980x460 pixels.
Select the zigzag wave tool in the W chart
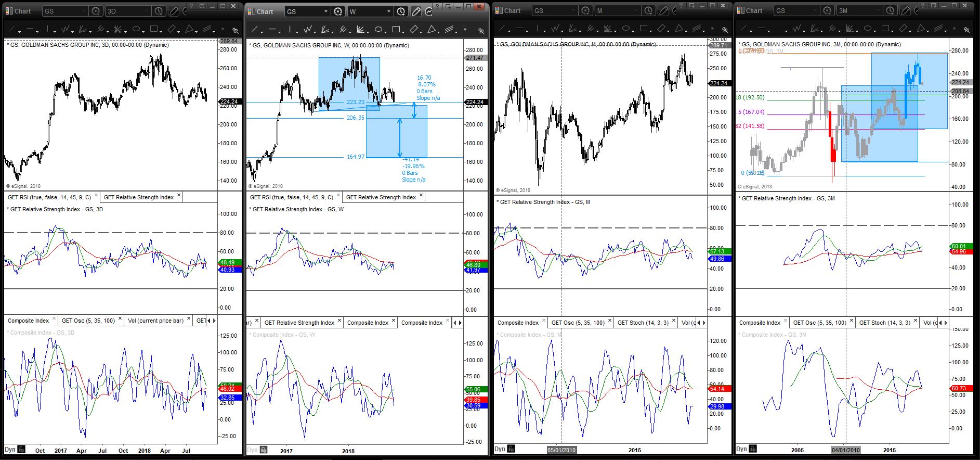tap(308, 30)
